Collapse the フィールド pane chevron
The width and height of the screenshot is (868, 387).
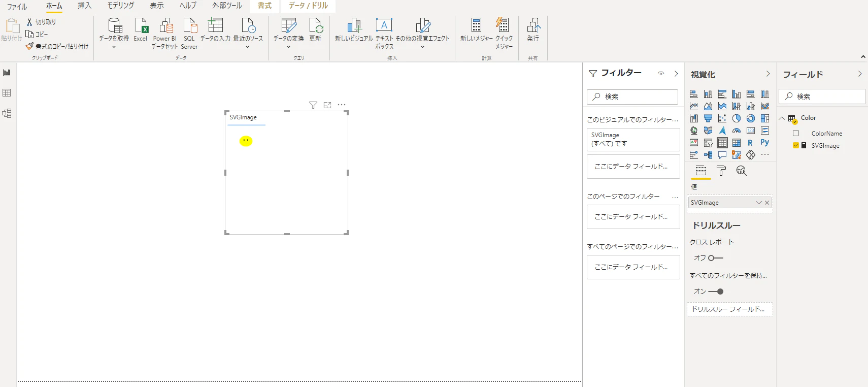(x=860, y=74)
